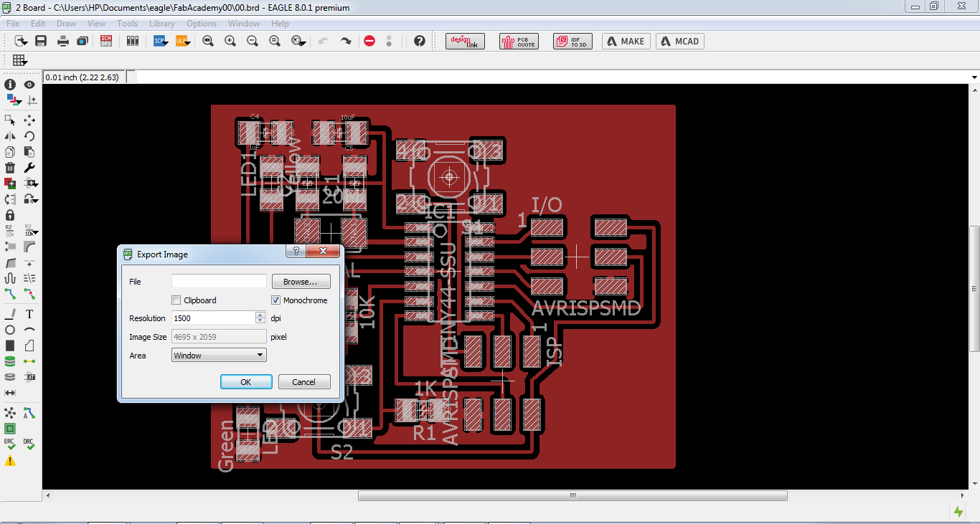Save the board file
This screenshot has height=524, width=980.
pyautogui.click(x=41, y=41)
